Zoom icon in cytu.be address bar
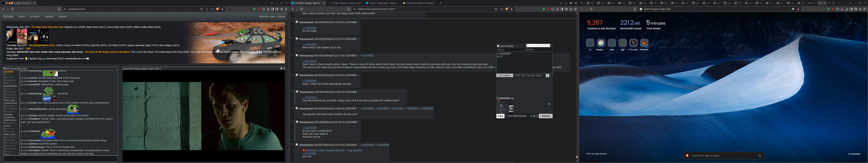This screenshot has width=868, height=163. tap(201, 9)
